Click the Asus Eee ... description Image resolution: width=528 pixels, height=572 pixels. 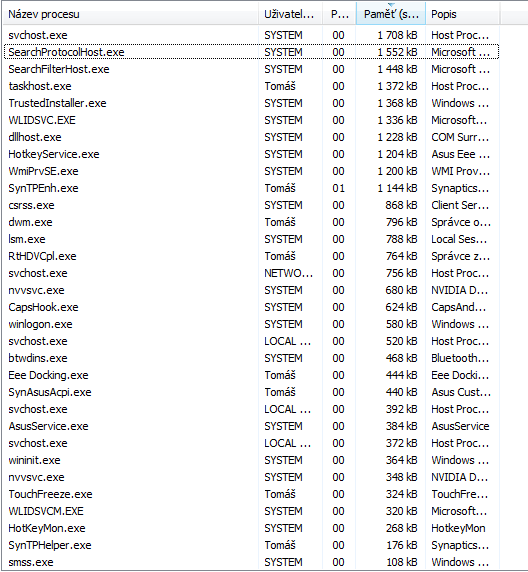point(460,154)
